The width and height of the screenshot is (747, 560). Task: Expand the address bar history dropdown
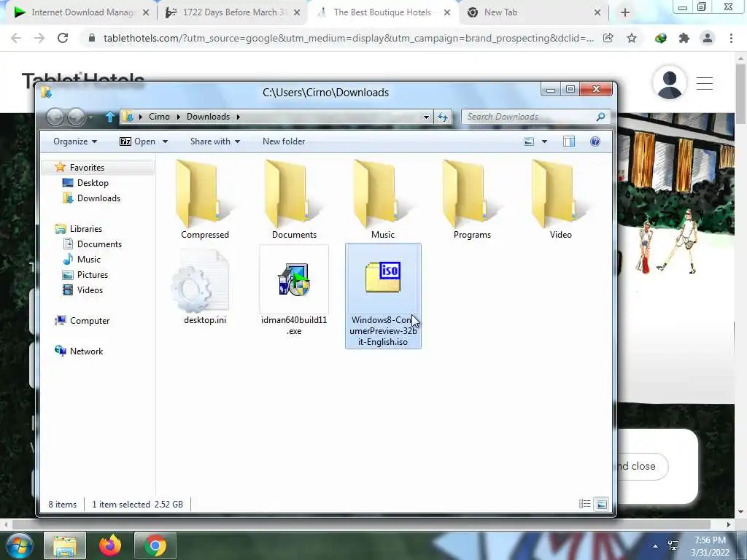point(426,117)
